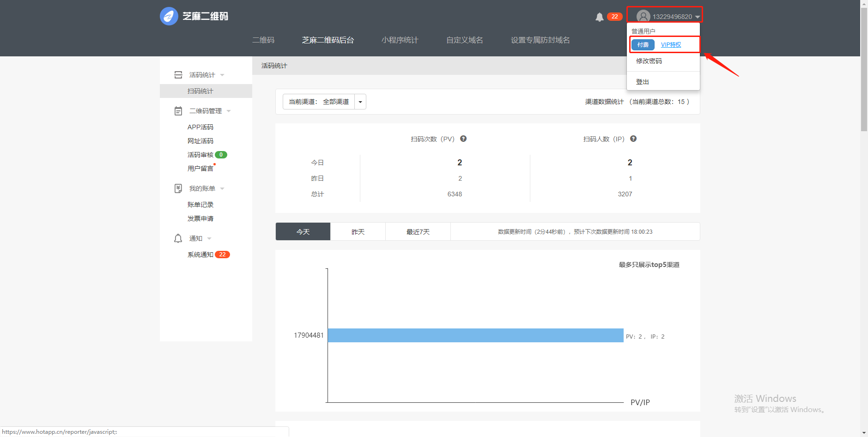This screenshot has height=437, width=868.
Task: Collapse the 二维码管理 sidebar section
Action: click(229, 111)
